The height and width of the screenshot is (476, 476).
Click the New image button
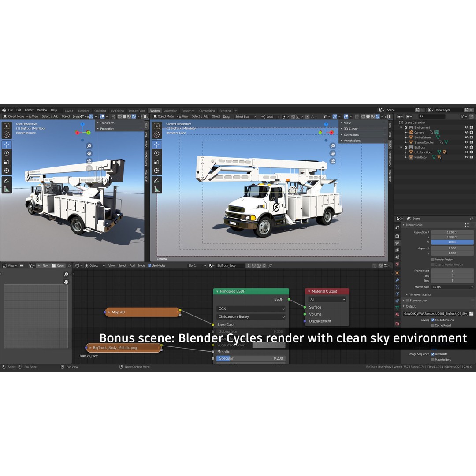43,266
